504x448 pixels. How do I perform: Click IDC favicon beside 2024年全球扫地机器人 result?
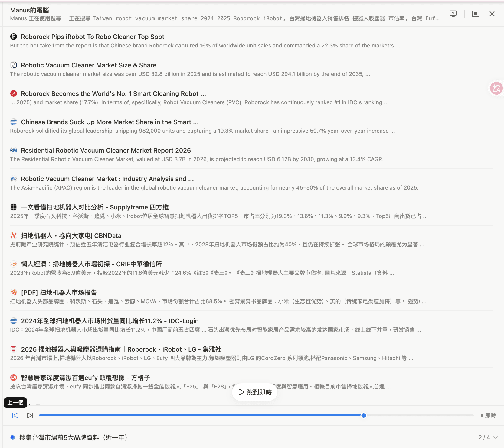(x=14, y=321)
